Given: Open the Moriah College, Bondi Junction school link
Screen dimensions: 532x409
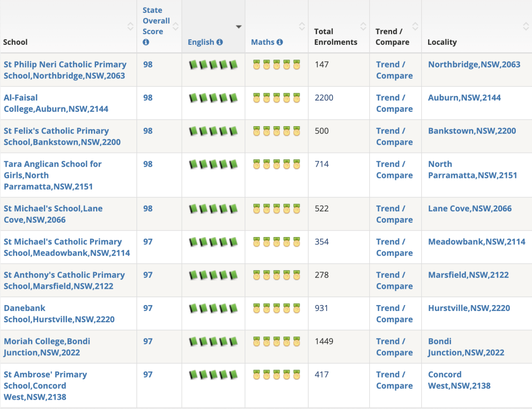Looking at the screenshot, I should point(47,347).
